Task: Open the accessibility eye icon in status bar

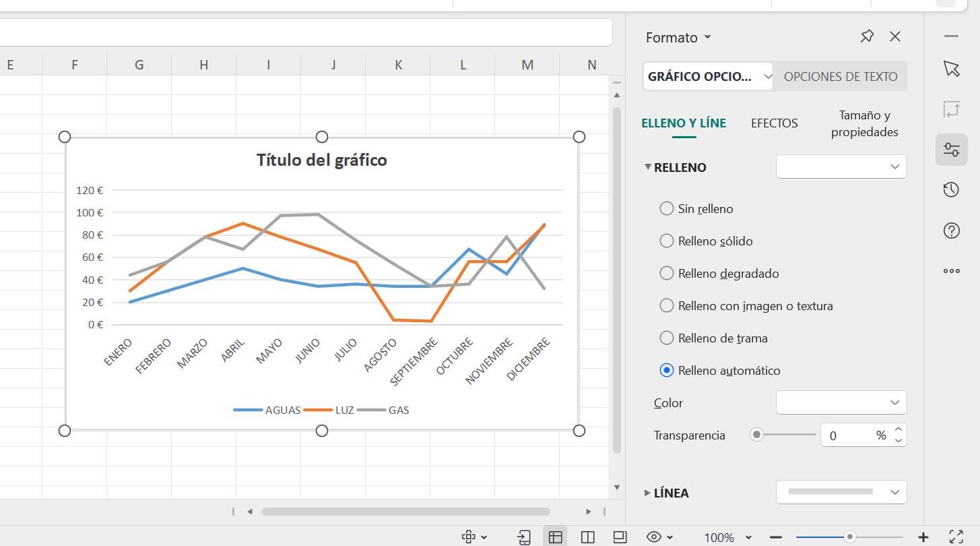Action: point(653,537)
